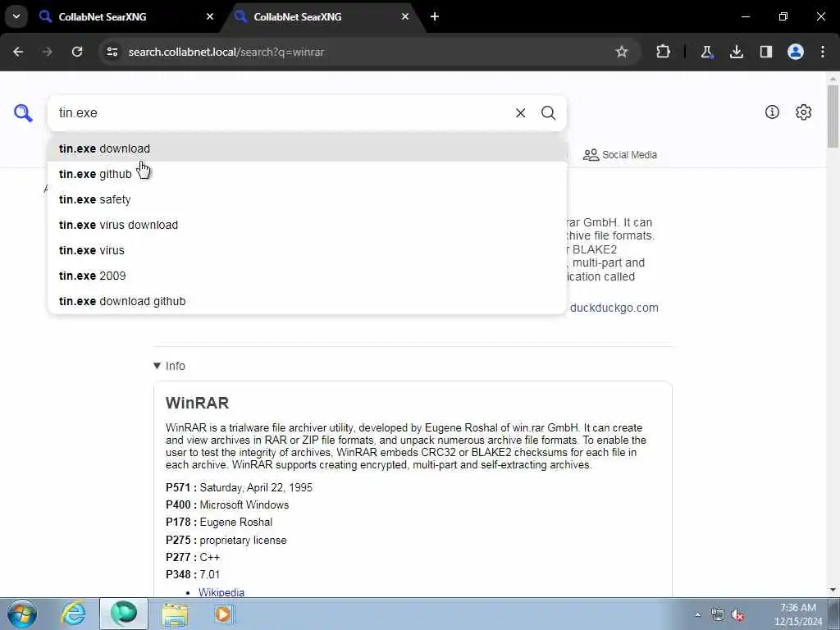Submit search with the magnifier button
Screen dimensions: 840x630
click(x=548, y=113)
